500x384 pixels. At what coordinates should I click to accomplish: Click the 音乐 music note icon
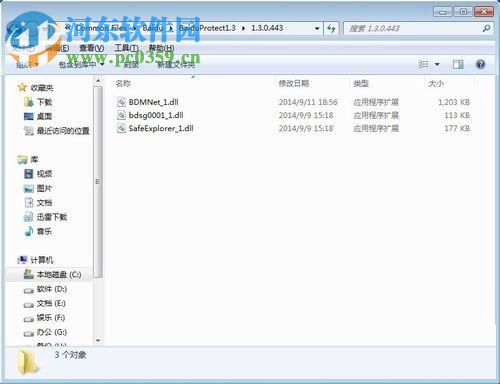tap(29, 231)
